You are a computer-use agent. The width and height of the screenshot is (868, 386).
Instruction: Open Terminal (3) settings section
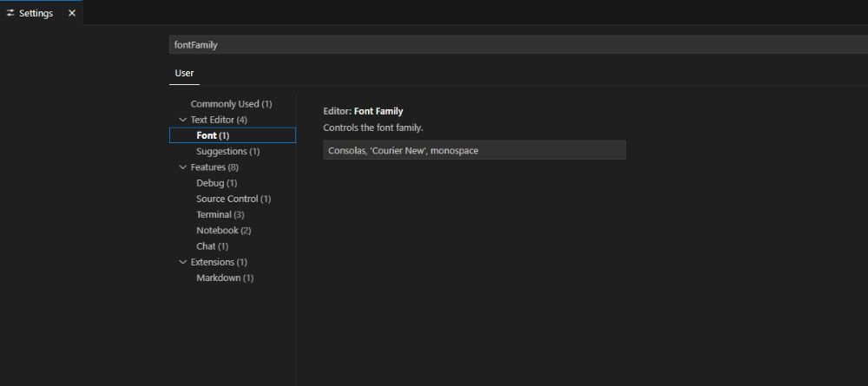click(x=220, y=214)
